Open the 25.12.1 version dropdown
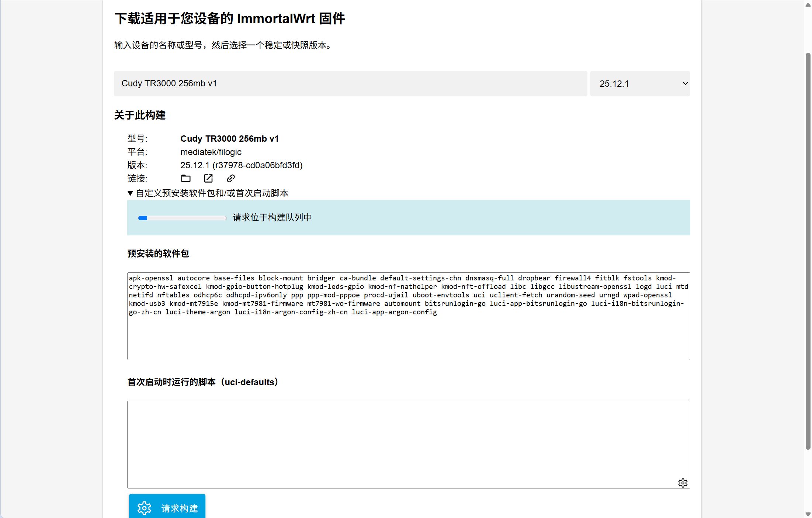 pyautogui.click(x=640, y=84)
